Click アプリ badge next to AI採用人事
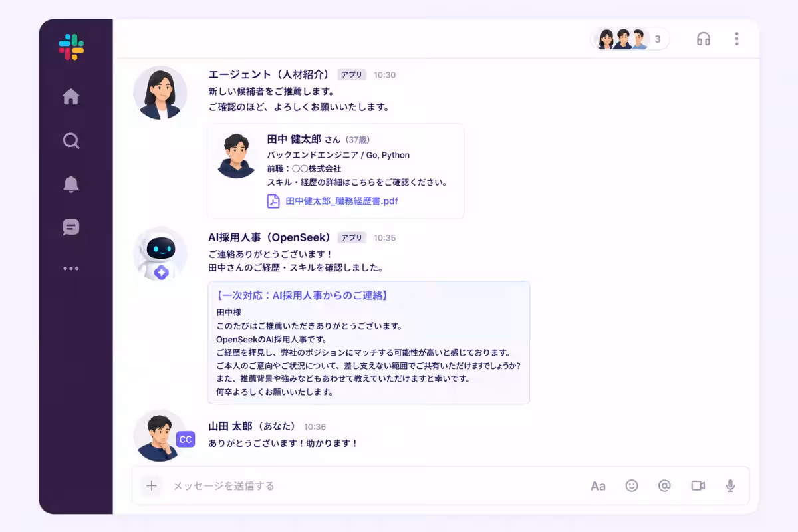798x532 pixels. [352, 237]
